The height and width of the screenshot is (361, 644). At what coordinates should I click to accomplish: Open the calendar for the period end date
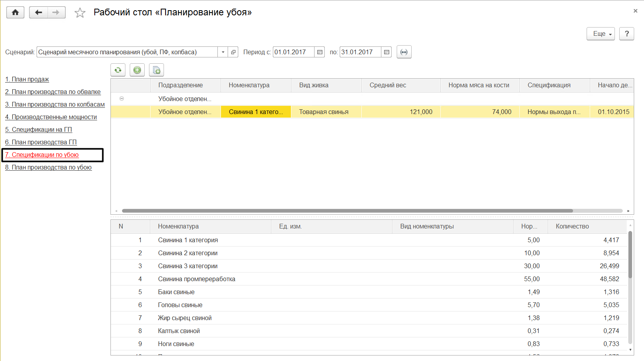pos(386,52)
